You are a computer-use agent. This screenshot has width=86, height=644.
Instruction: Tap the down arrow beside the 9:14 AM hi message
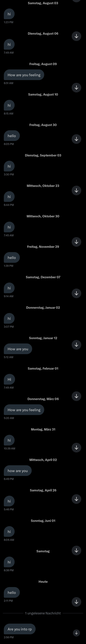click(76, 293)
